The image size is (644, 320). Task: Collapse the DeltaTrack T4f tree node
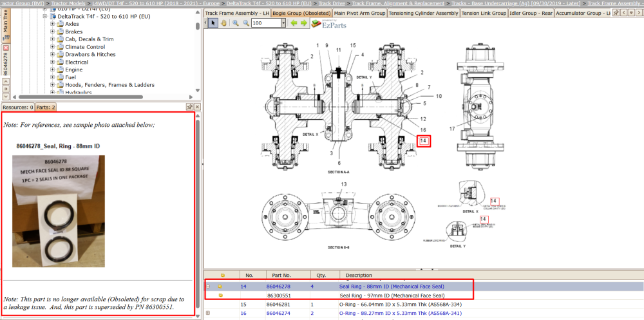click(45, 17)
